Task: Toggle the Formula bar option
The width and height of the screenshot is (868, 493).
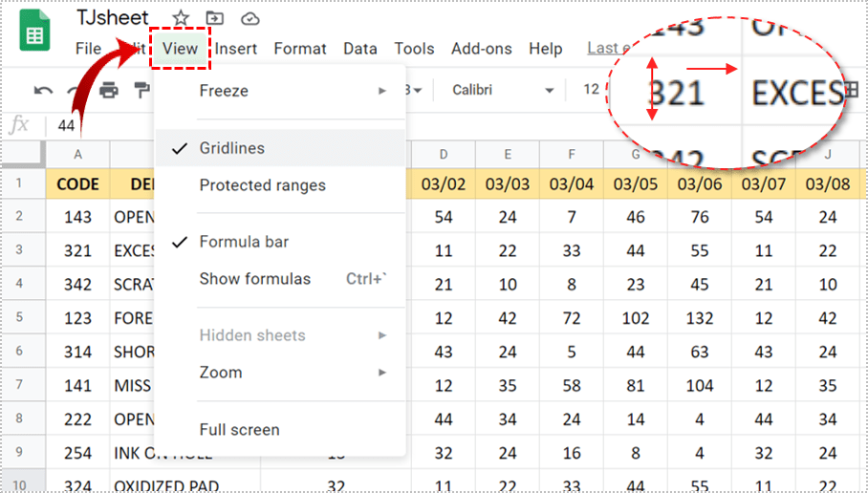Action: click(x=244, y=242)
